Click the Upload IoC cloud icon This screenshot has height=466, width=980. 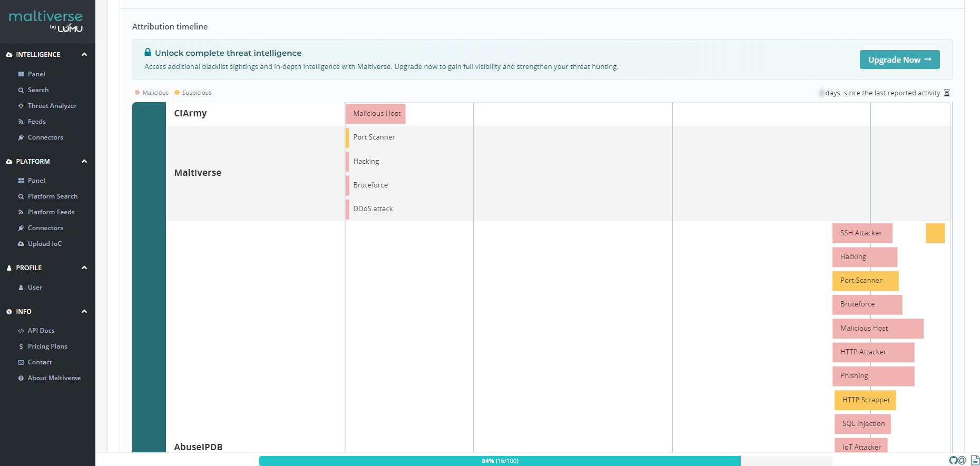pos(21,244)
